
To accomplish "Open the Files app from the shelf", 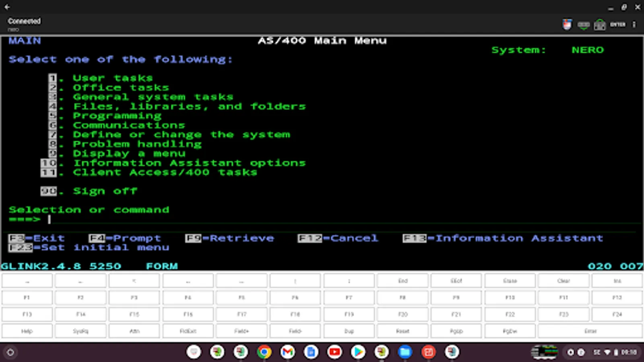I will (405, 352).
